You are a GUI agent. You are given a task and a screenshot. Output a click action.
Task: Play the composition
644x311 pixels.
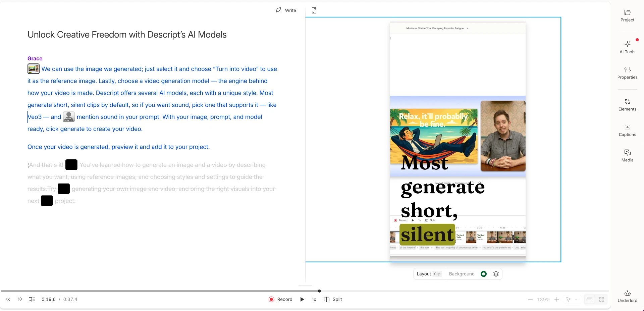click(302, 299)
